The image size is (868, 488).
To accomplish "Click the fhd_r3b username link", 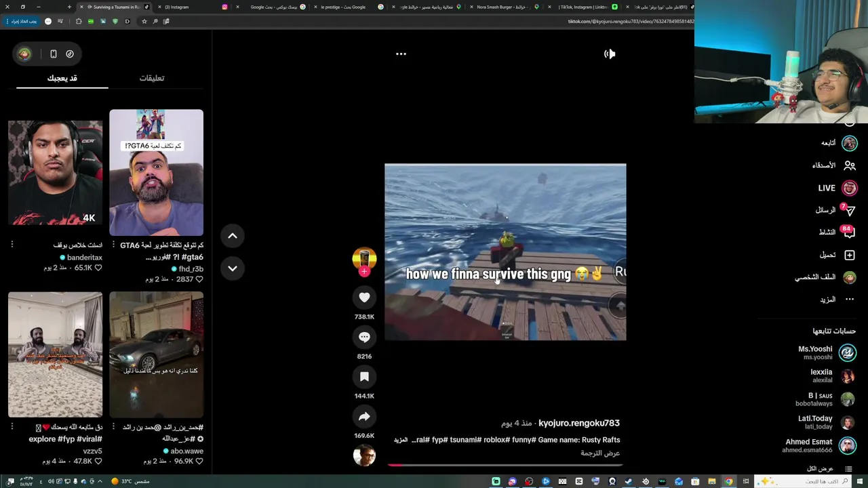I will 191,269.
